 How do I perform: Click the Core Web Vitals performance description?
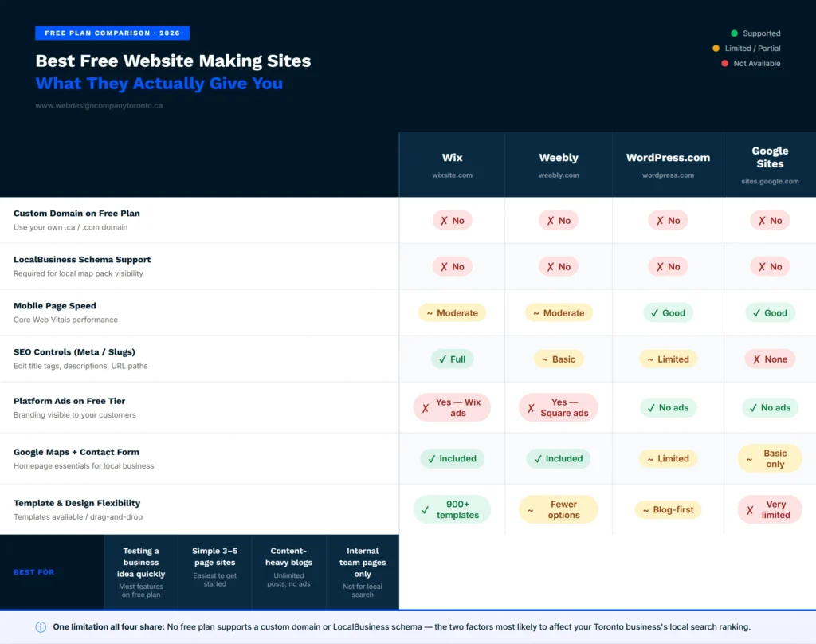(x=65, y=320)
